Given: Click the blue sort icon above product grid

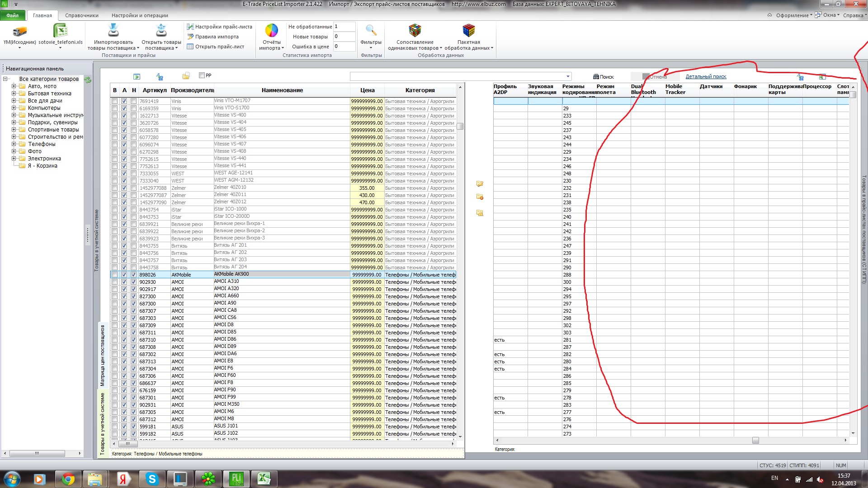Looking at the screenshot, I should (160, 77).
